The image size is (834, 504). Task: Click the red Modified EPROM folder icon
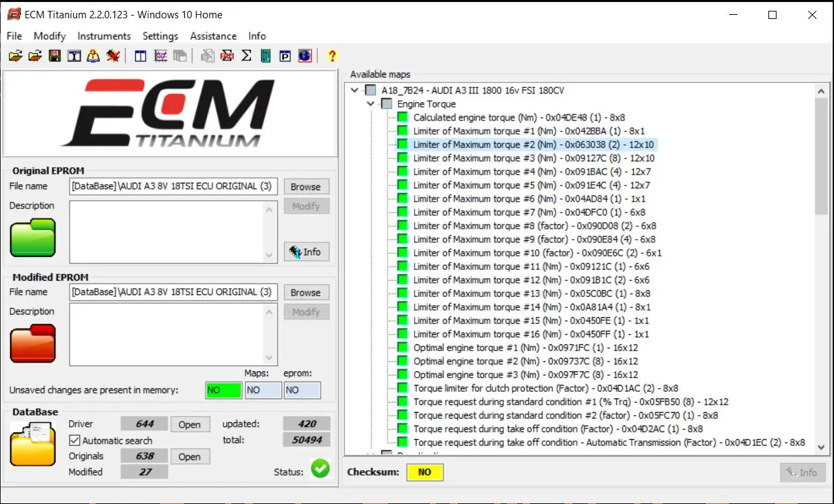[32, 343]
